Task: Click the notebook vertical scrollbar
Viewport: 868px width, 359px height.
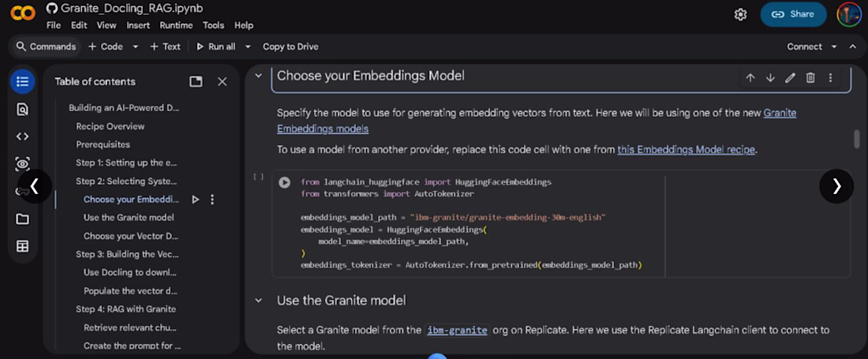Action: point(857,139)
